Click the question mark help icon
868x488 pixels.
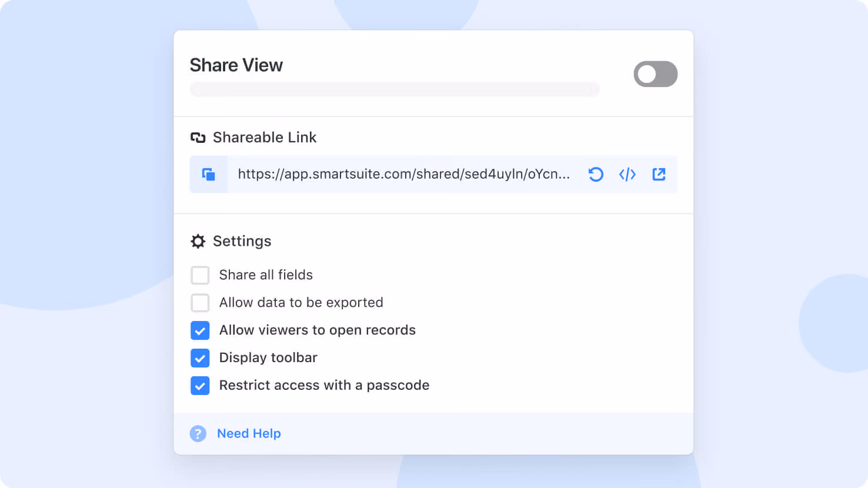tap(198, 433)
